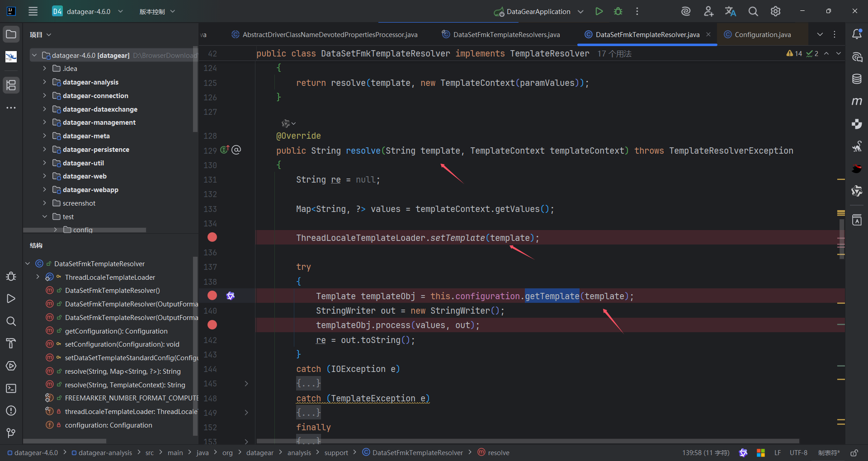Switch to DataSetFmkTemplateResolvers.java tab
The height and width of the screenshot is (461, 868).
[501, 35]
